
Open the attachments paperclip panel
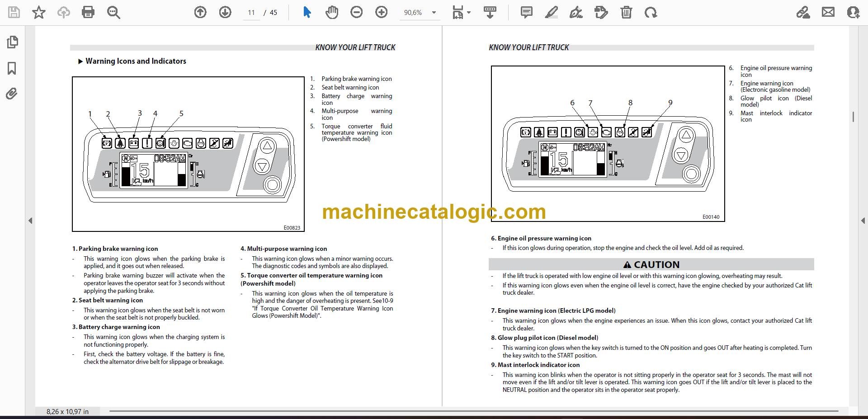12,94
